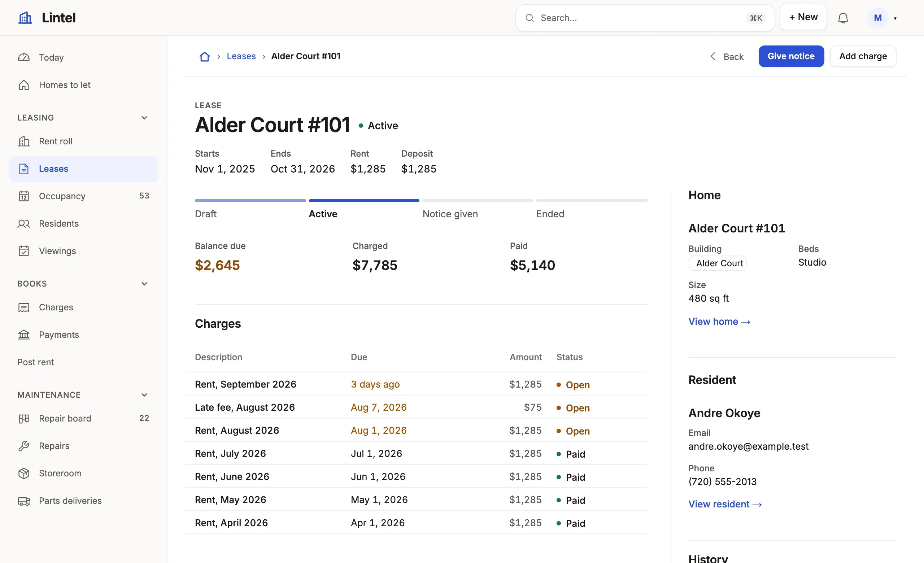This screenshot has width=924, height=563.
Task: Collapse the Leasing section chevron
Action: point(144,118)
